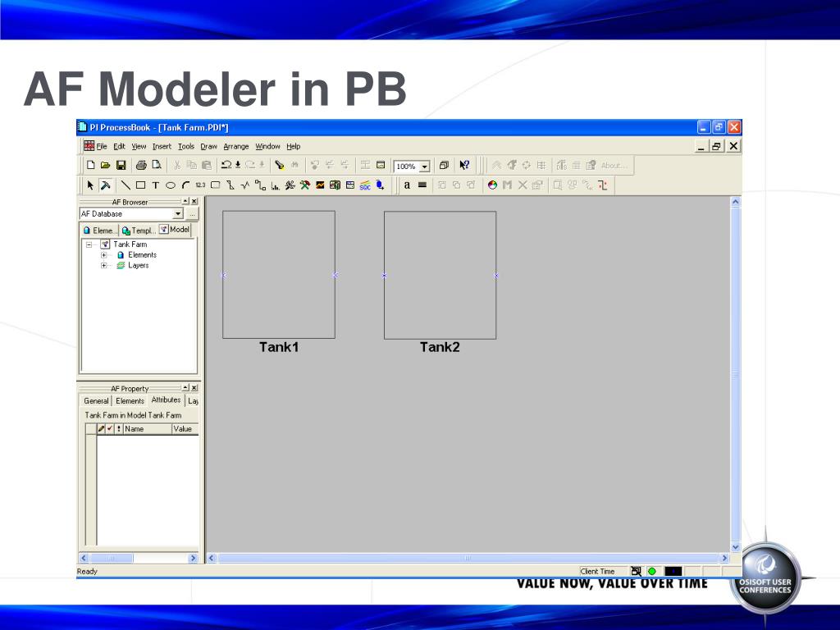Select the Ellipse drawing tool

[x=171, y=185]
